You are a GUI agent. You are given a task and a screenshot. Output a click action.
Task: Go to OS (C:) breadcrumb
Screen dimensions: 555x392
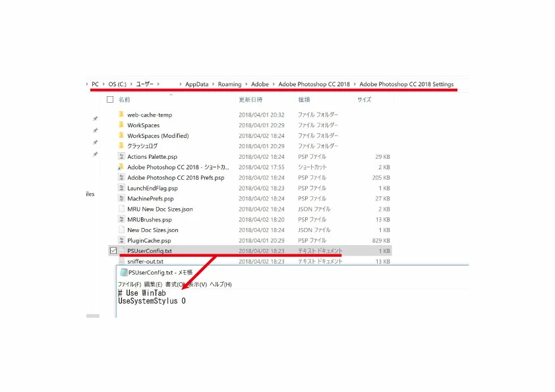point(117,84)
